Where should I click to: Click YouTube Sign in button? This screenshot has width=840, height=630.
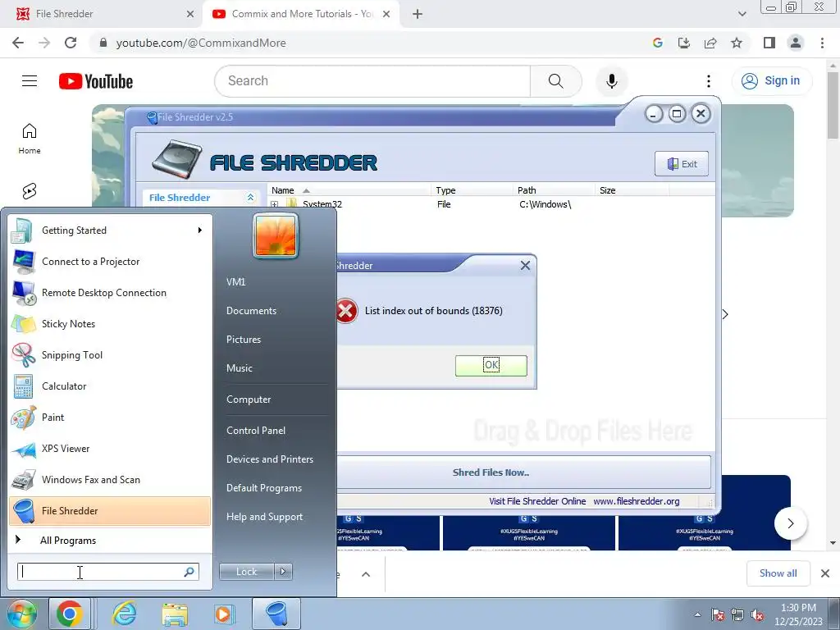coord(772,81)
